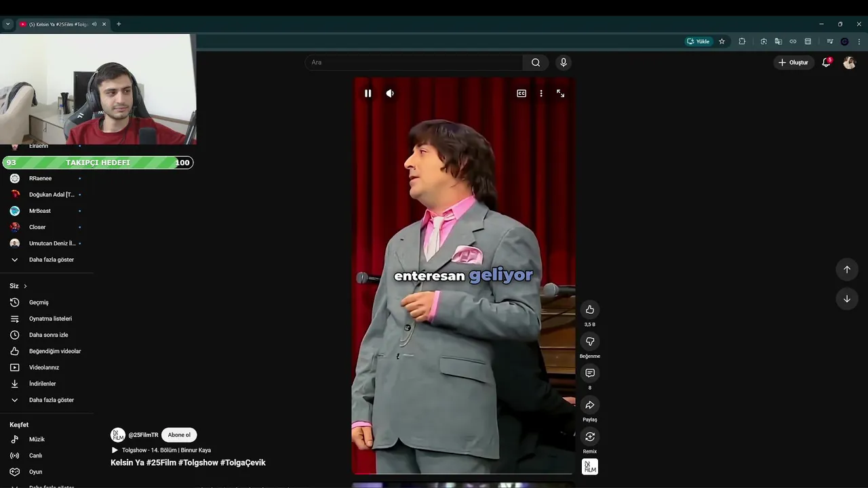This screenshot has width=868, height=488.
Task: Click the Yükle install app button
Action: (x=698, y=41)
